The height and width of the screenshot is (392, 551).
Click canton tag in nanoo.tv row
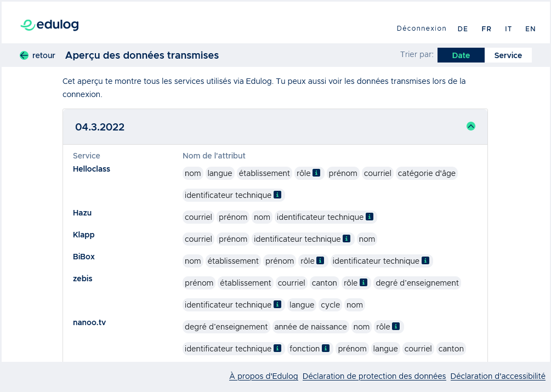pyautogui.click(x=451, y=349)
